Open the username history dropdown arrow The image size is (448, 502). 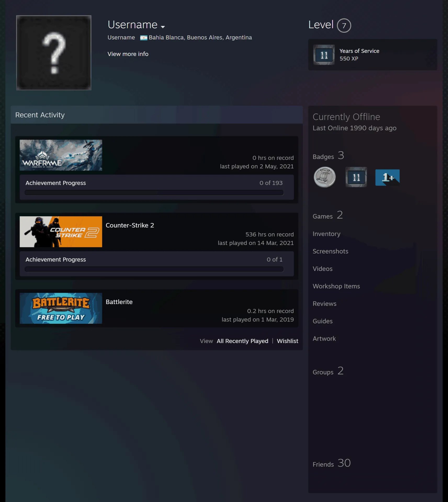[163, 27]
